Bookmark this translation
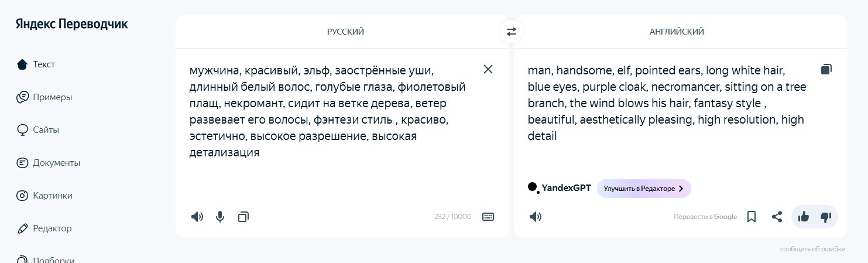 [752, 217]
